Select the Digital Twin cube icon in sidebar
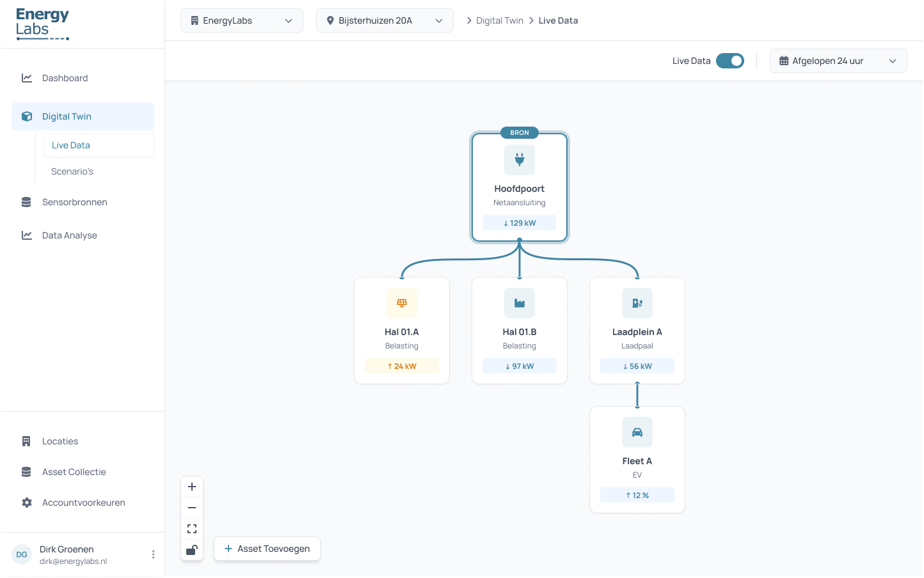This screenshot has height=578, width=924. pos(26,116)
